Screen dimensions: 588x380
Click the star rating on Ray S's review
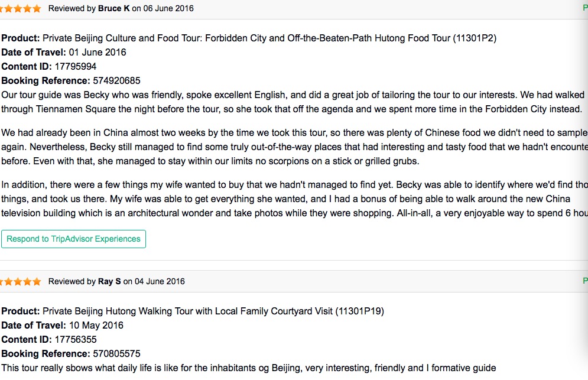pyautogui.click(x=21, y=282)
